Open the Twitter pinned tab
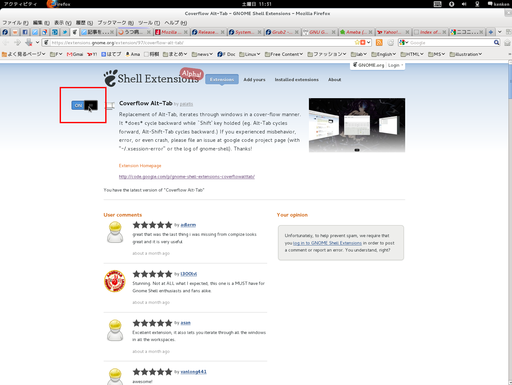This screenshot has height=385, width=512. click(65, 32)
